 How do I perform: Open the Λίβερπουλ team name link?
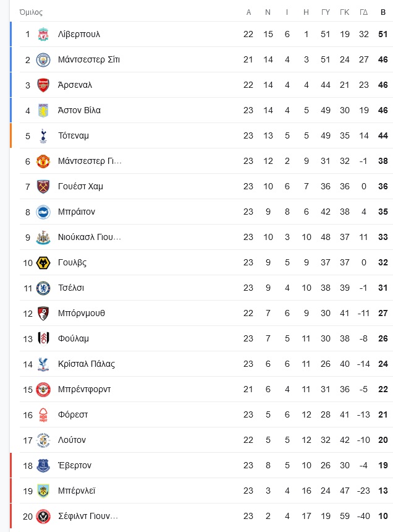79,34
